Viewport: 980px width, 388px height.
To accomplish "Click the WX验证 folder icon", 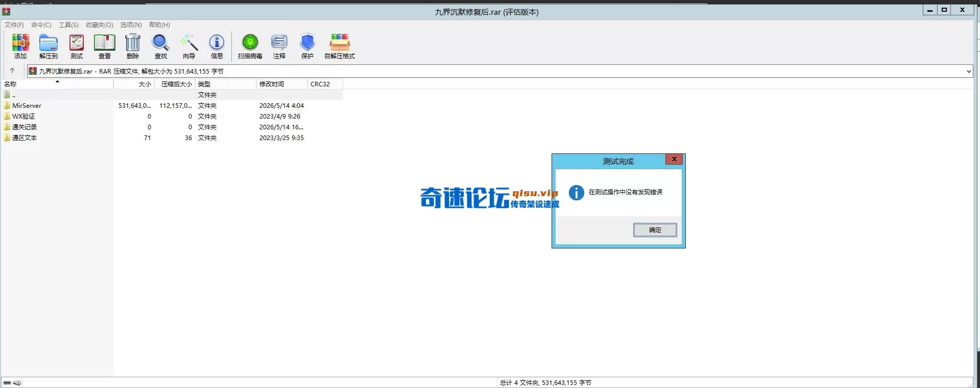I will click(x=7, y=116).
